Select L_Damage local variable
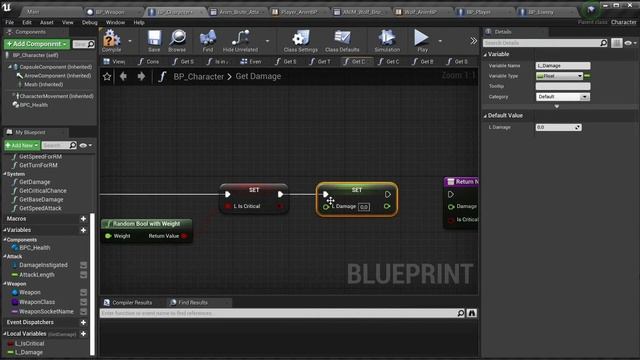 tap(29, 352)
